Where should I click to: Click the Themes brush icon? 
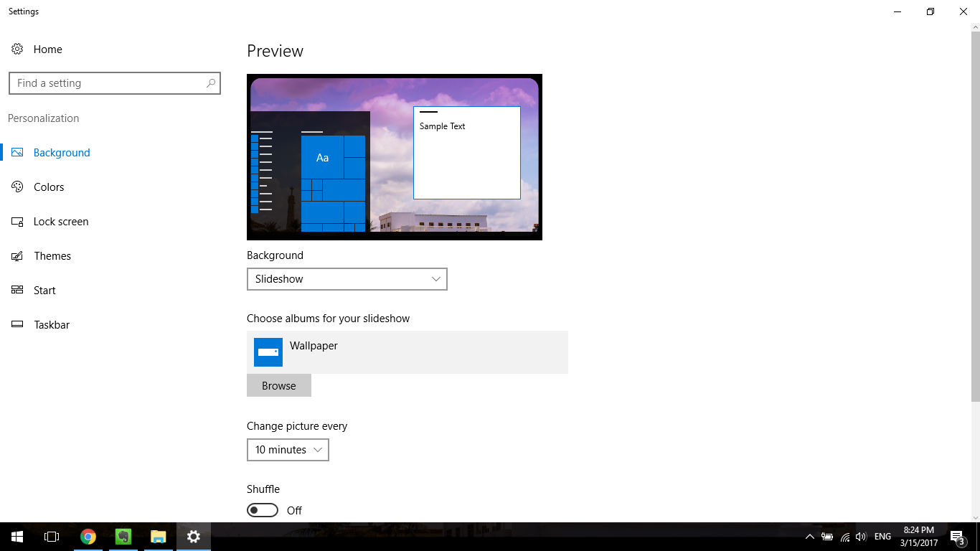click(x=18, y=256)
